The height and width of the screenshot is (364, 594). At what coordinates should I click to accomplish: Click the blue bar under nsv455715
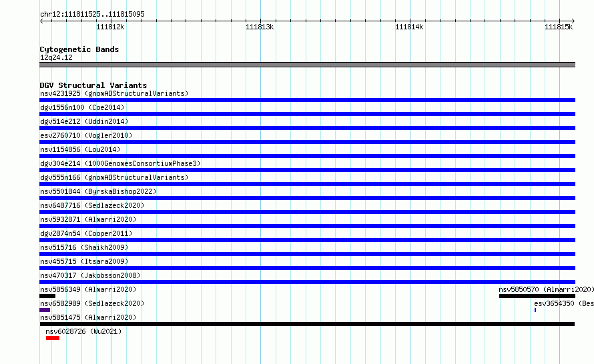point(307,268)
